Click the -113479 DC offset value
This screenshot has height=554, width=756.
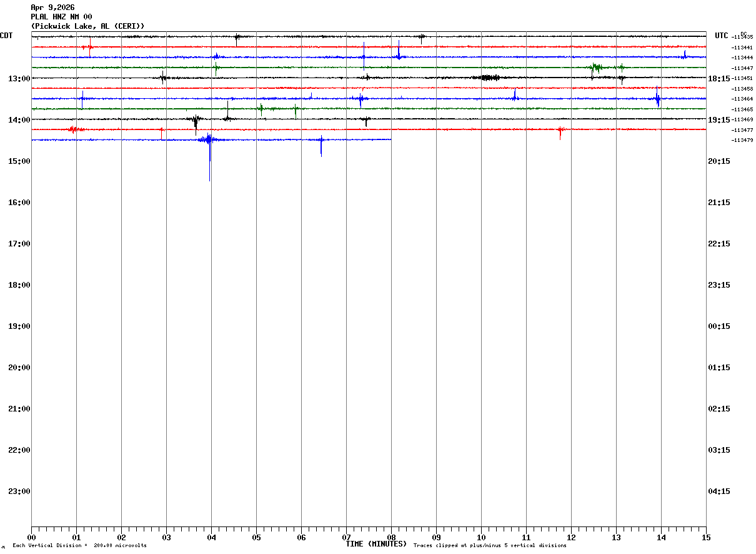pyautogui.click(x=742, y=140)
